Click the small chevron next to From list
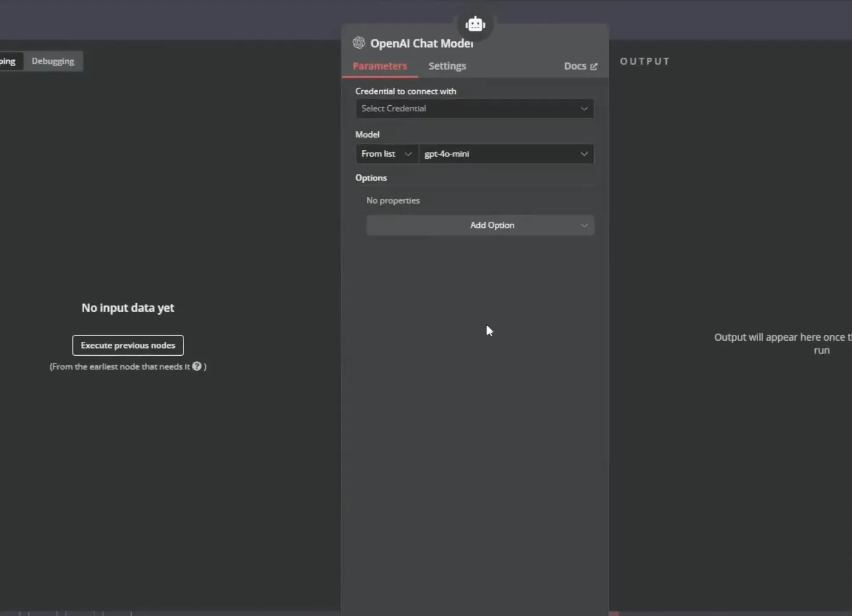This screenshot has height=616, width=852. click(x=408, y=154)
